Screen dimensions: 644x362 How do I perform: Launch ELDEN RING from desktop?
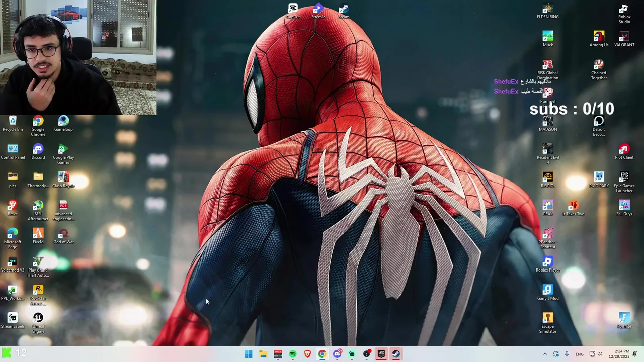(x=548, y=11)
